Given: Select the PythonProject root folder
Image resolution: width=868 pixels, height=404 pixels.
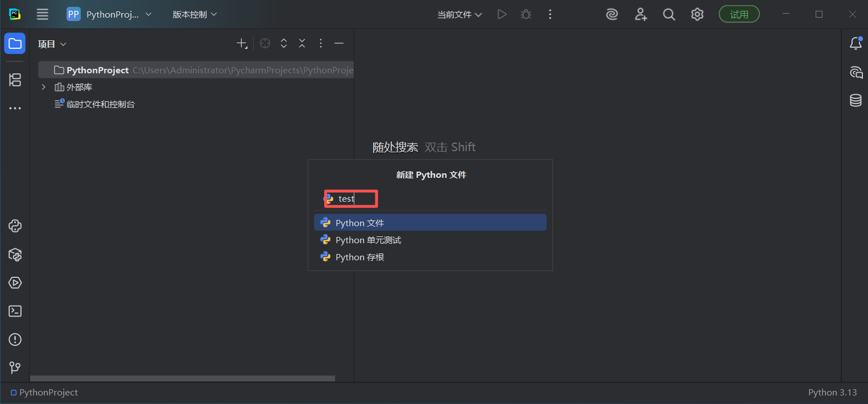Looking at the screenshot, I should coord(196,70).
